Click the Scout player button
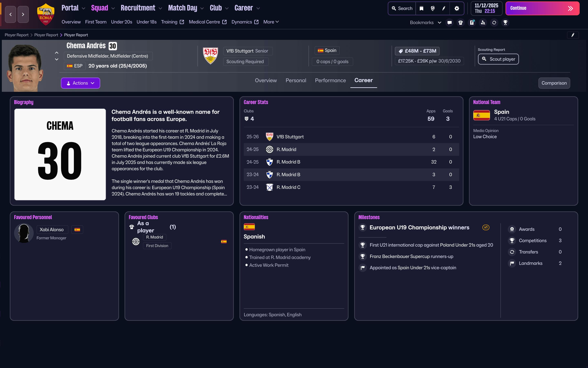 pos(498,59)
